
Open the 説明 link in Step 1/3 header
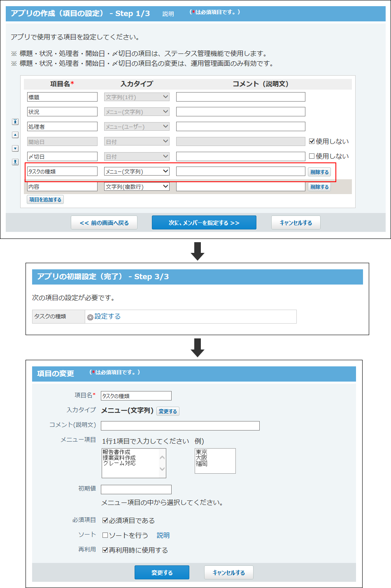[x=168, y=14]
